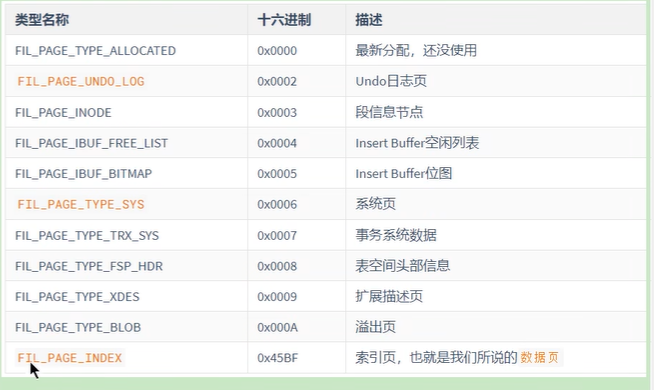
Task: Click the 0x000A hex value
Action: [x=277, y=327]
